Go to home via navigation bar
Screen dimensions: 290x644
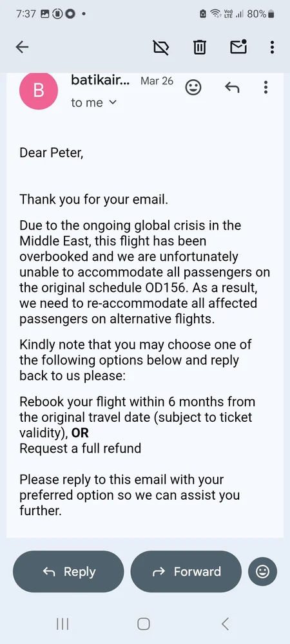click(143, 624)
